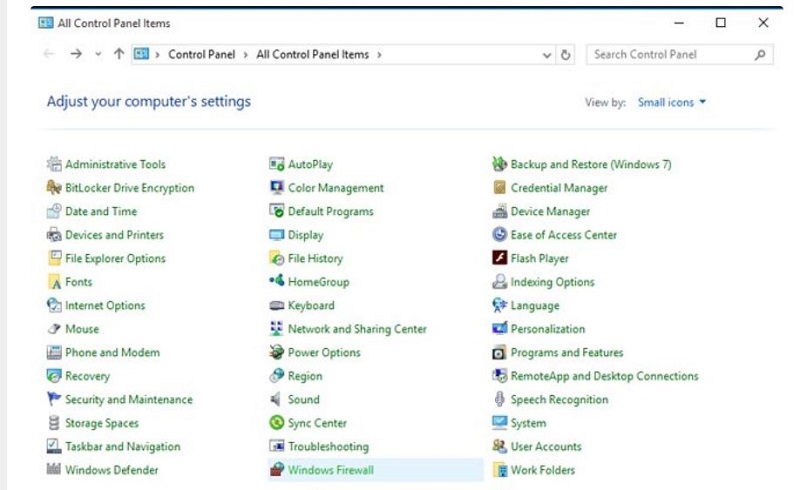Open File Explorer Options icon

(54, 258)
